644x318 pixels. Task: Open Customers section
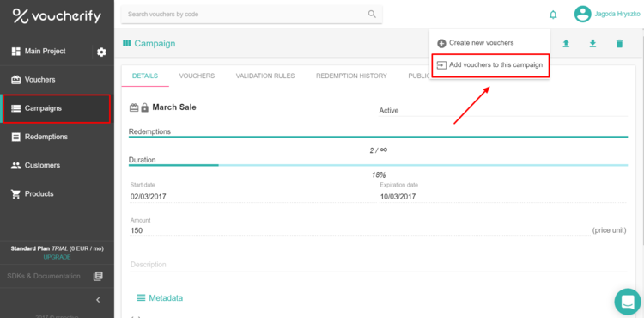point(57,165)
